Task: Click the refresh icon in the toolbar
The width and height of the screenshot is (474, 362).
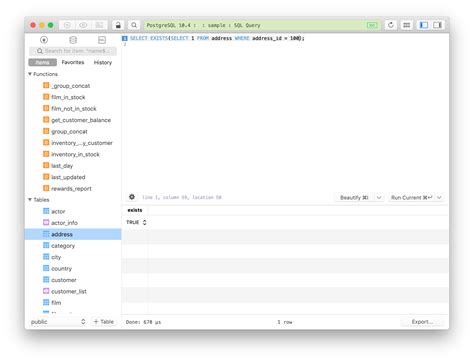Action: pyautogui.click(x=391, y=25)
